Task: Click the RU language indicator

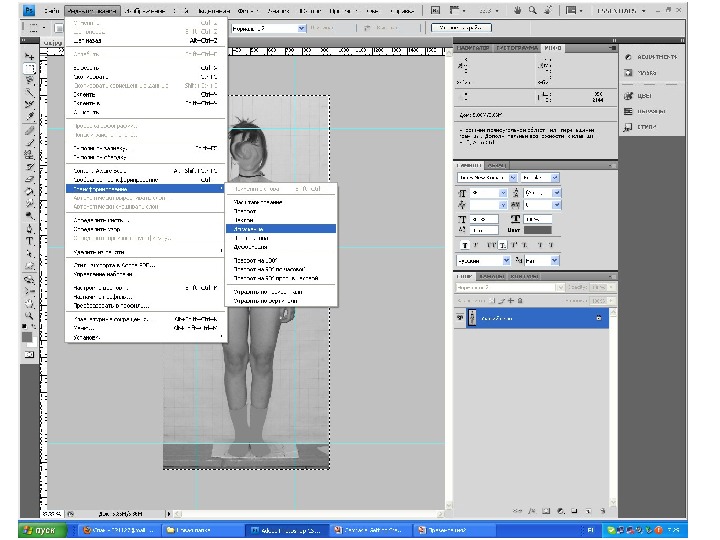Action: point(591,530)
